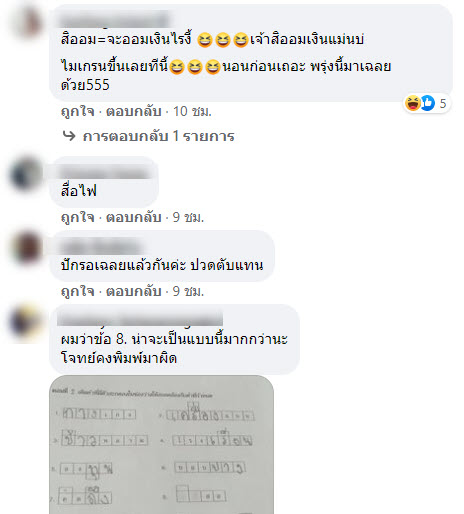Like the สื่อไฟ comment
464x514 pixels.
pyautogui.click(x=77, y=217)
